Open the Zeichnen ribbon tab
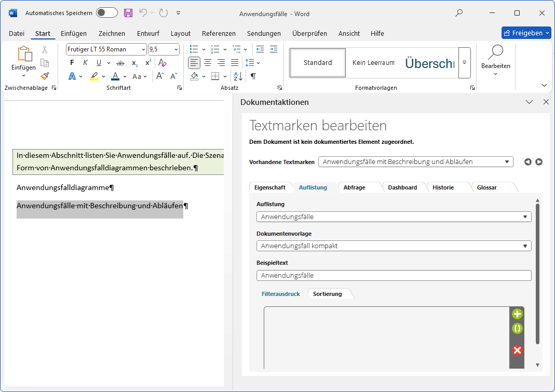The height and width of the screenshot is (392, 555). [112, 33]
